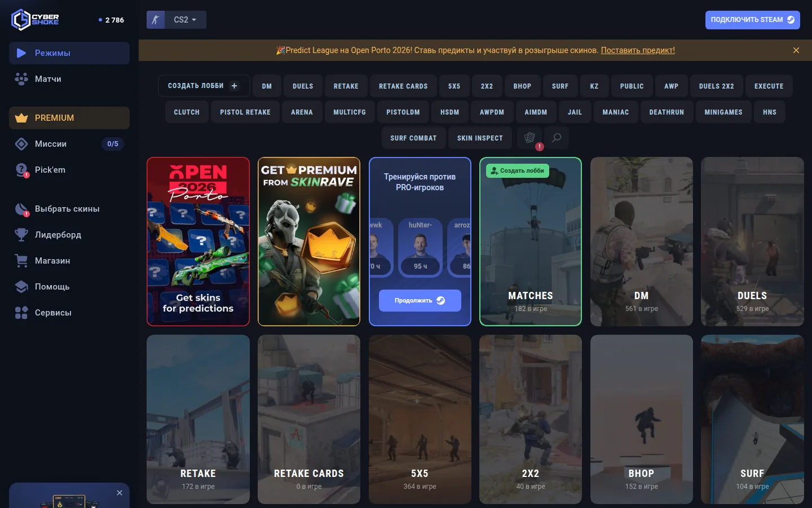Select the 5X5 mode filter

tap(454, 86)
